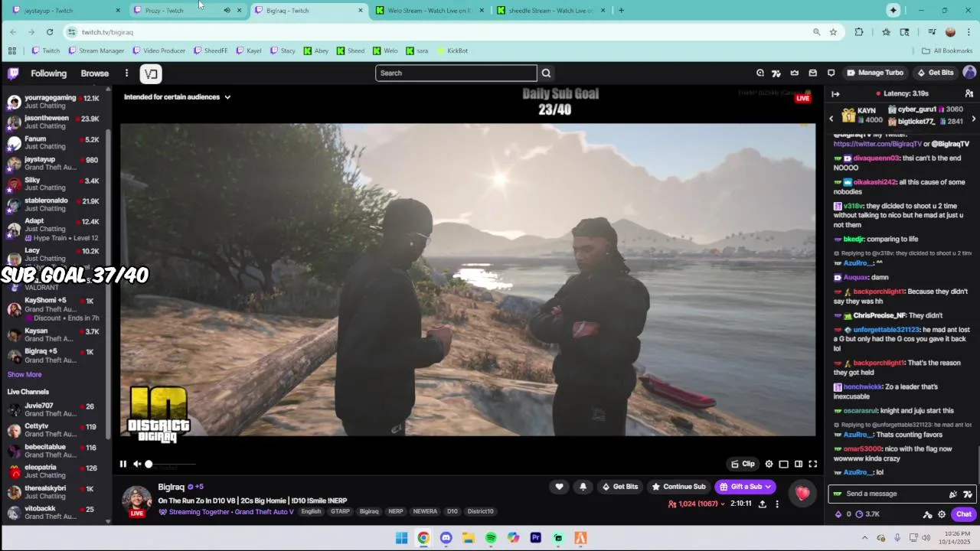Image resolution: width=980 pixels, height=551 pixels.
Task: Open the more options menu beside Browse
Action: [x=126, y=73]
